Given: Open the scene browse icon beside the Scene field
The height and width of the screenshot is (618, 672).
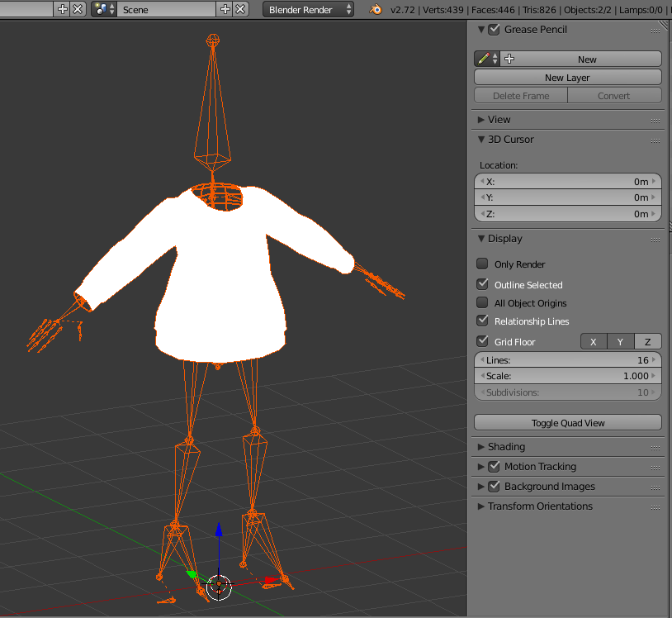Looking at the screenshot, I should (x=104, y=9).
